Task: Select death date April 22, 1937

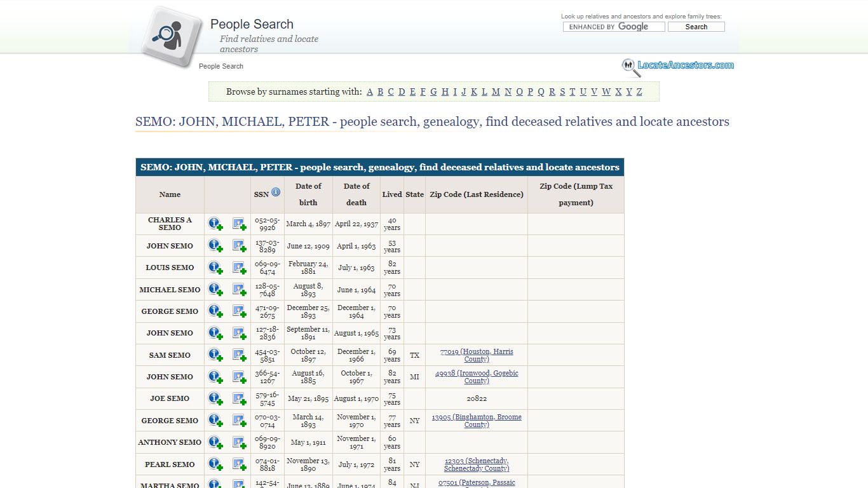Action: point(356,224)
